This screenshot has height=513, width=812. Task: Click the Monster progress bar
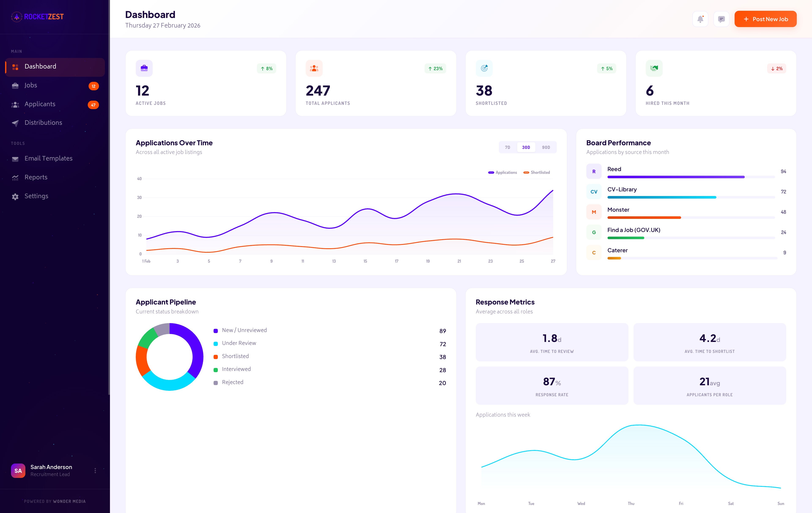point(691,218)
